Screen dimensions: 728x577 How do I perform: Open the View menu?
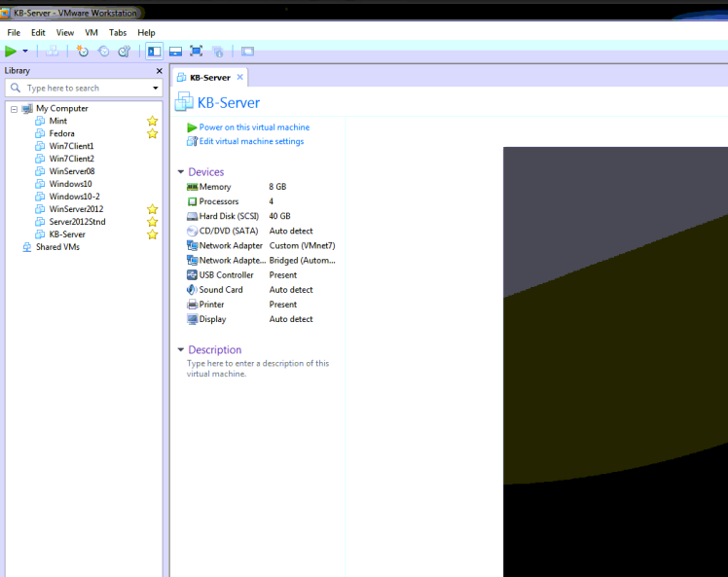[x=65, y=32]
